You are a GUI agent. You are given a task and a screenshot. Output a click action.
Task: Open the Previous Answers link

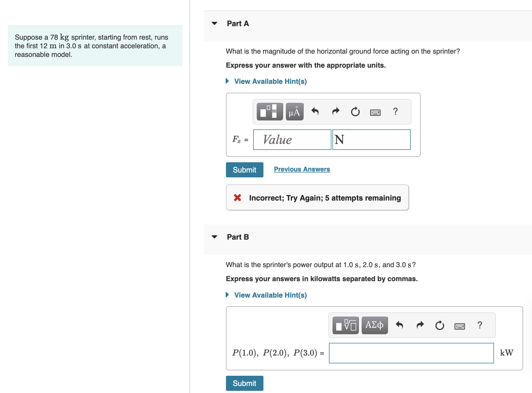pyautogui.click(x=302, y=169)
